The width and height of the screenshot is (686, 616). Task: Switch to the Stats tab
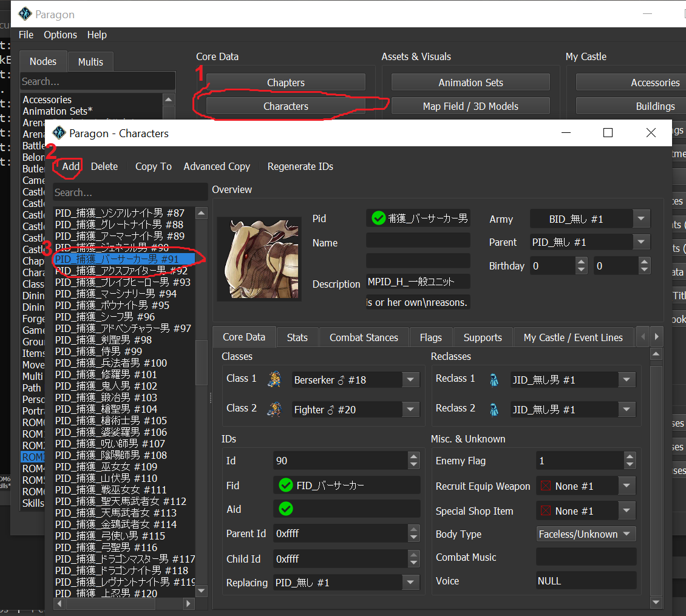(297, 338)
